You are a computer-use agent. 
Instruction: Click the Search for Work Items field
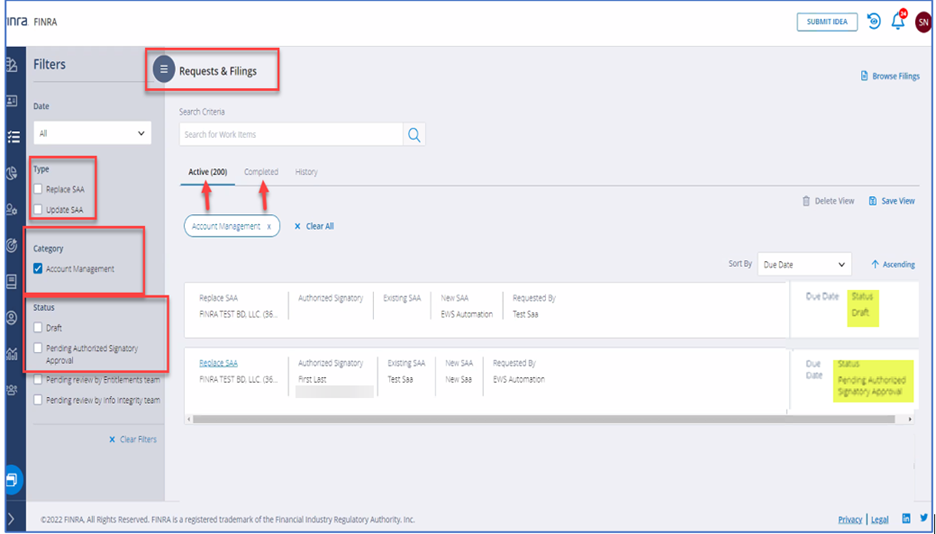click(291, 135)
